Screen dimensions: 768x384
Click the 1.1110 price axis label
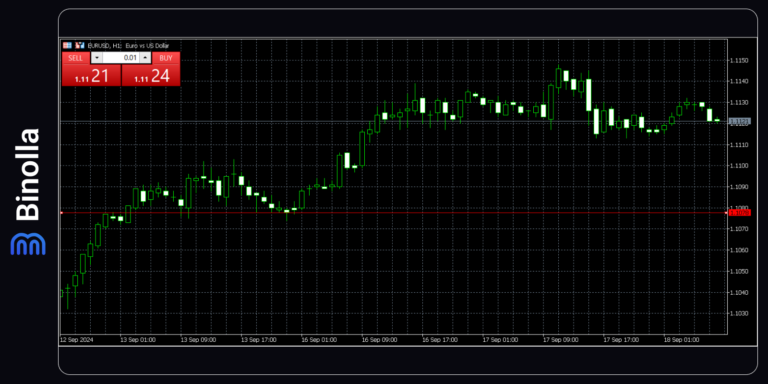pyautogui.click(x=739, y=145)
